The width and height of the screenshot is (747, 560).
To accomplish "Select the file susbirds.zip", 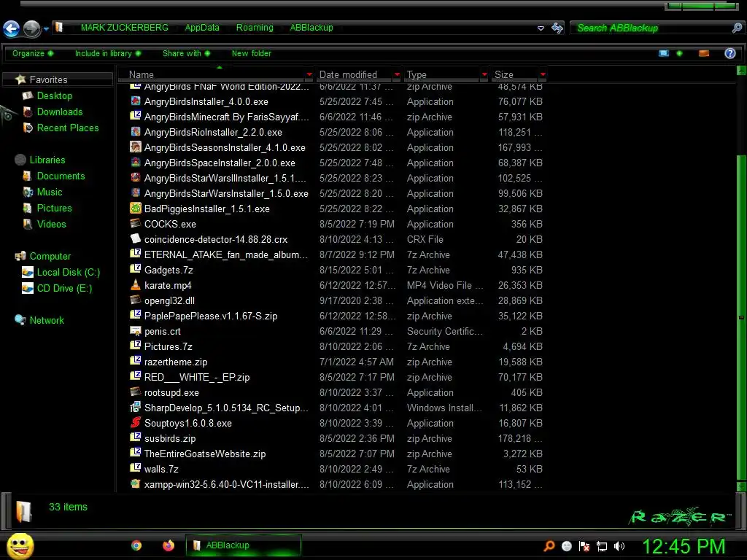I will click(170, 438).
